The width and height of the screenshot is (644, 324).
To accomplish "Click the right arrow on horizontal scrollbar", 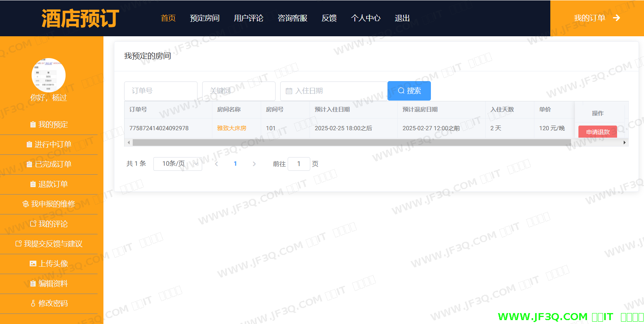I will [624, 143].
